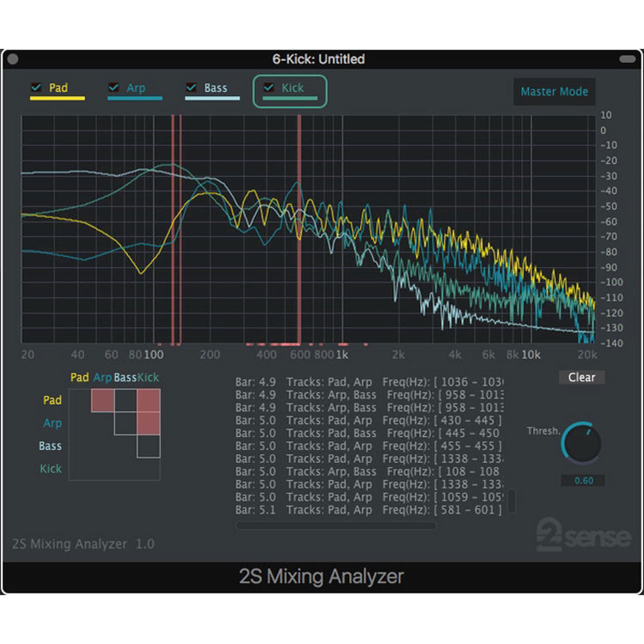Select log row with Freq 430 - 445
The height and width of the screenshot is (644, 644).
pos(369,420)
